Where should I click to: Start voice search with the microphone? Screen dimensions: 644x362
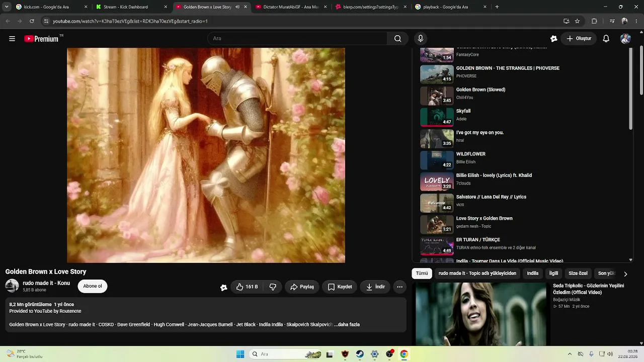point(421,39)
